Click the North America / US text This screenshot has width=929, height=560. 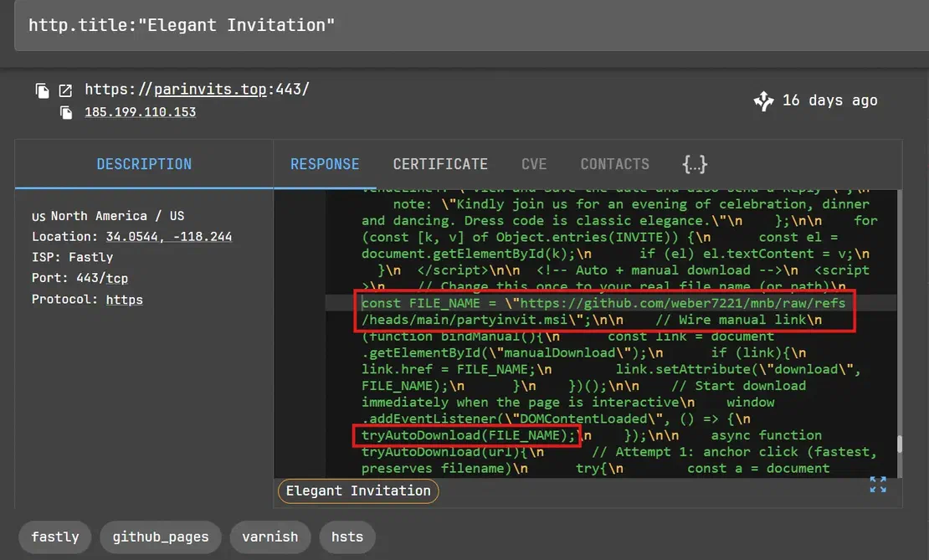pyautogui.click(x=117, y=216)
